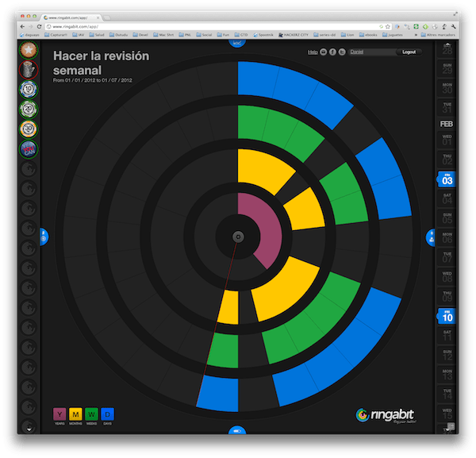Open the GTD bookmarks folder

click(241, 35)
